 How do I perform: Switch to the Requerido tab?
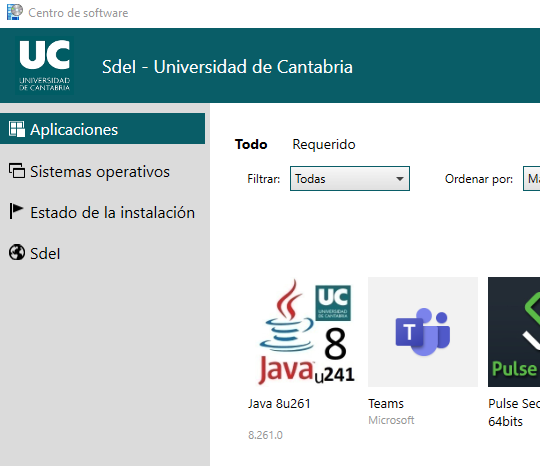[x=324, y=144]
